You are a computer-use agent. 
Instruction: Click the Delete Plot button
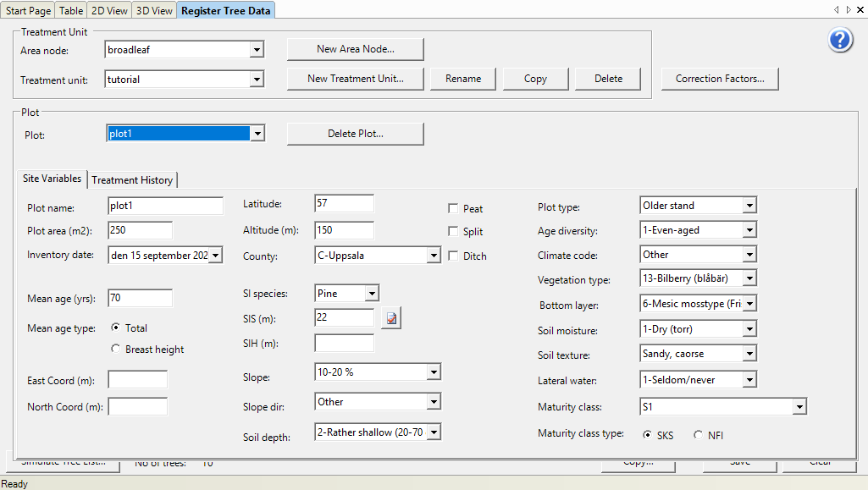(x=356, y=134)
